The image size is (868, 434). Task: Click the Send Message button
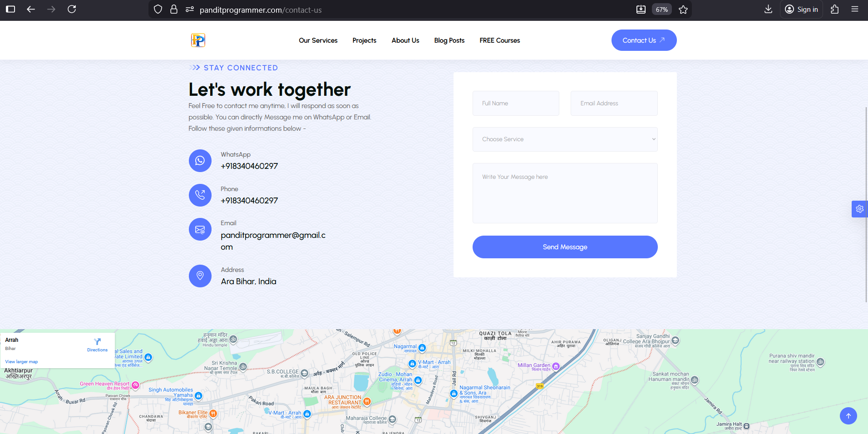click(565, 247)
